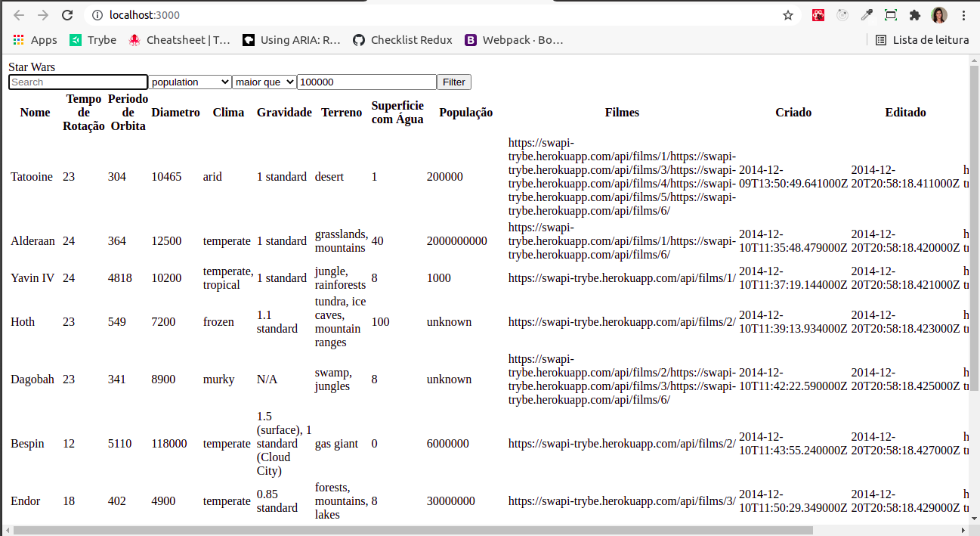Click Hoth's terrain tundra, ice caves cell
Screen dimensions: 980x536
click(x=342, y=322)
